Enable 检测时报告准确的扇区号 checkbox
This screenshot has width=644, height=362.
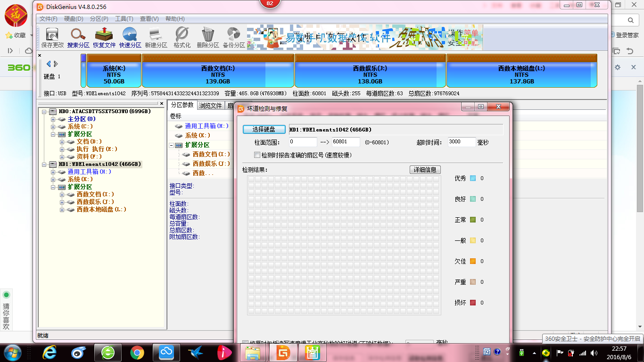click(257, 155)
